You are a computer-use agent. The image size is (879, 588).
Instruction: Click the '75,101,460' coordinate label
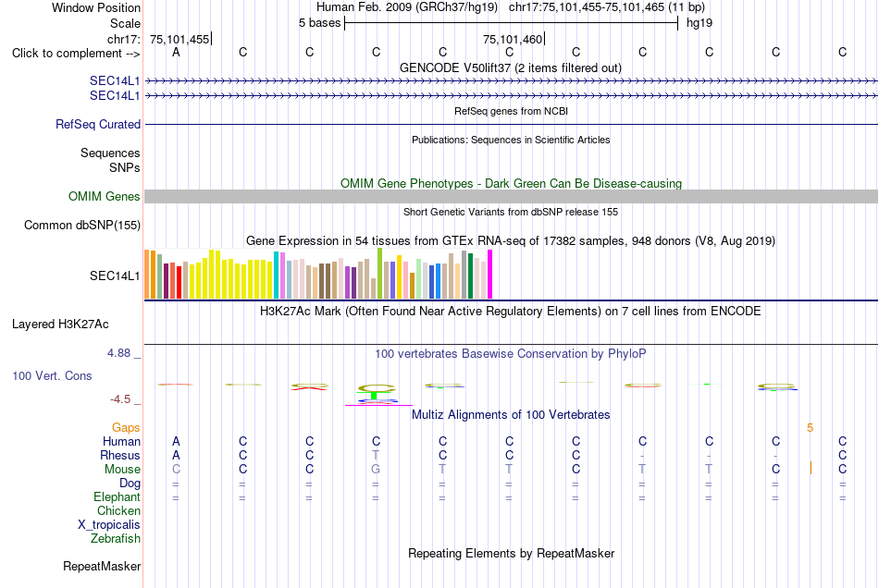[x=513, y=39]
